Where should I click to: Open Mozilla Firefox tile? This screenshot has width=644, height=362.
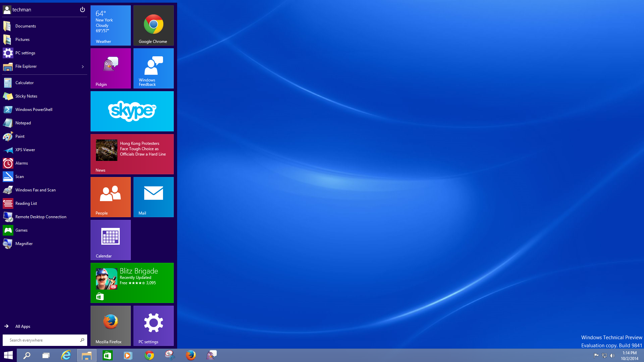[x=110, y=325]
